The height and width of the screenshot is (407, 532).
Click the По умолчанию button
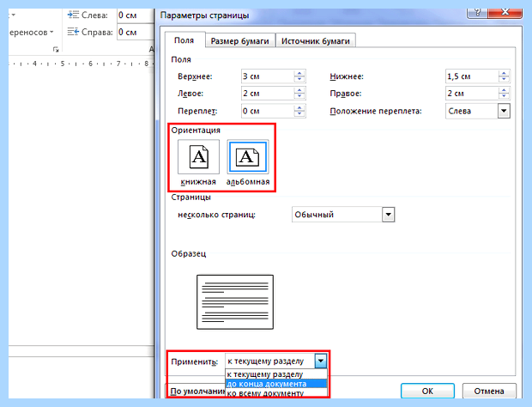pos(197,391)
